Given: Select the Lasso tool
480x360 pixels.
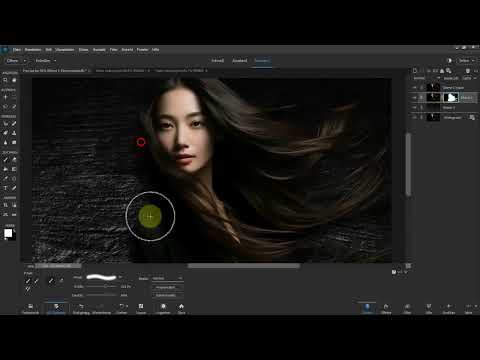Looking at the screenshot, I should 5,107.
